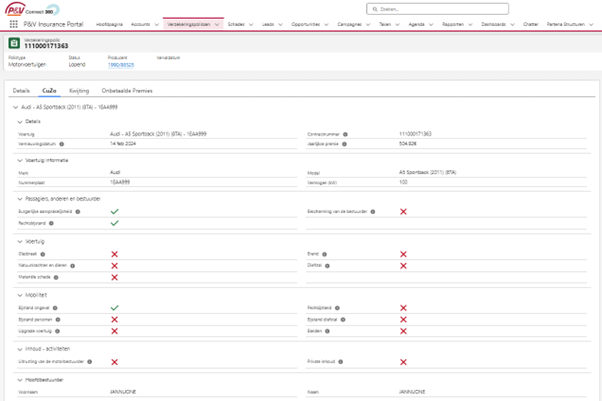Click the P&V Connect 360 logo
The height and width of the screenshot is (401, 602).
click(x=32, y=9)
